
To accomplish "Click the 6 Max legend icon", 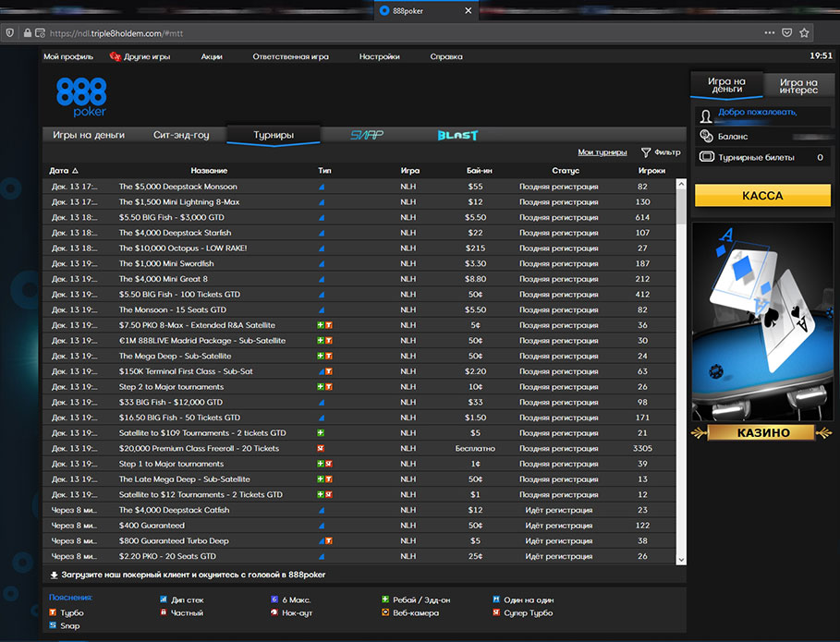I will (274, 600).
